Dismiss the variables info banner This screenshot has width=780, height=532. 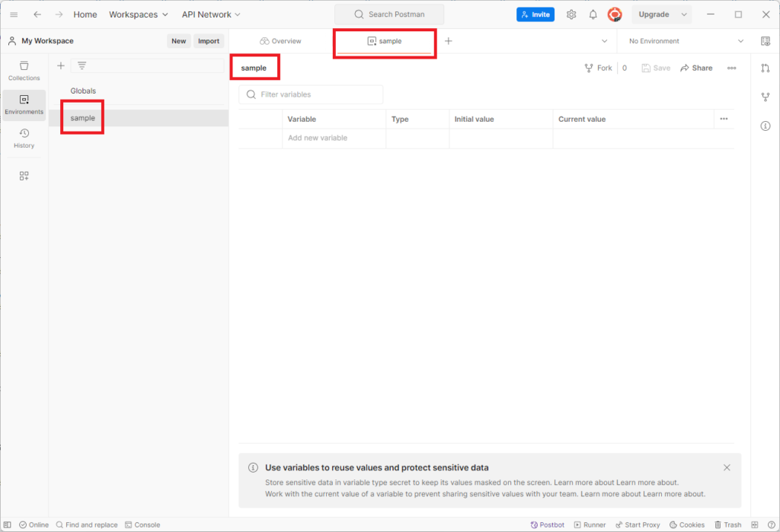(x=727, y=467)
